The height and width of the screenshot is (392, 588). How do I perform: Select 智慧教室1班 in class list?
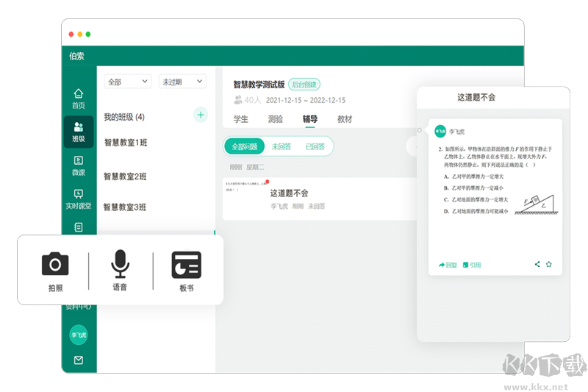coord(125,143)
